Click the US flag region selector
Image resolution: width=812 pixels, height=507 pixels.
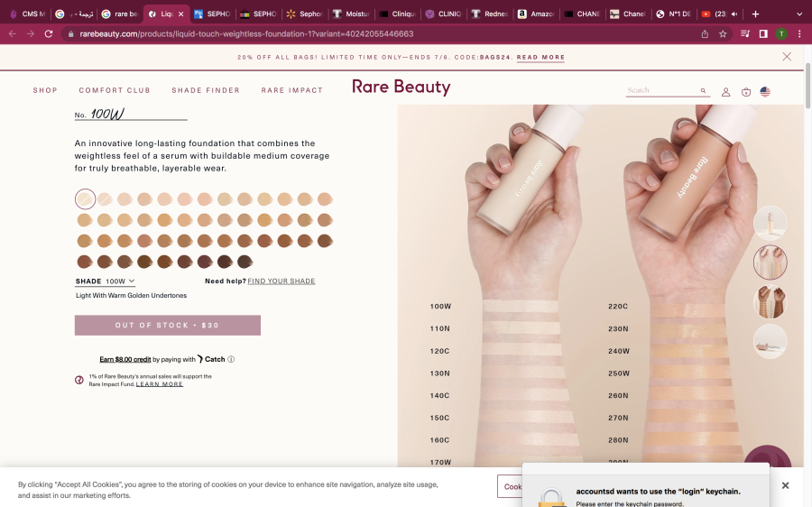pyautogui.click(x=765, y=92)
